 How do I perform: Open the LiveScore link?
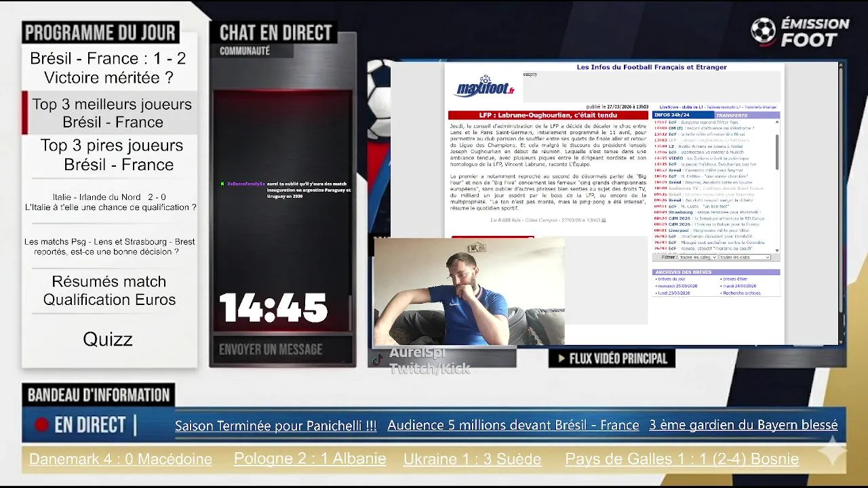pos(669,106)
